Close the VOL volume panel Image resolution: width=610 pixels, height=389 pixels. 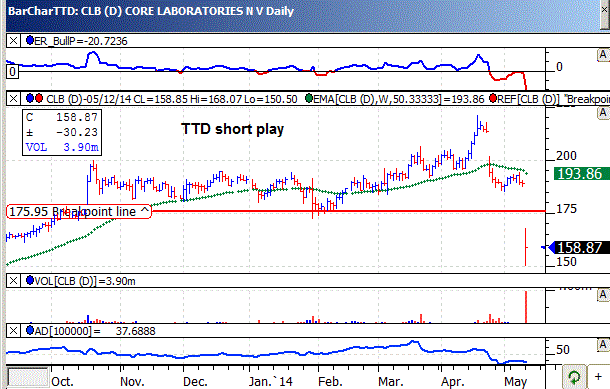(x=13, y=280)
